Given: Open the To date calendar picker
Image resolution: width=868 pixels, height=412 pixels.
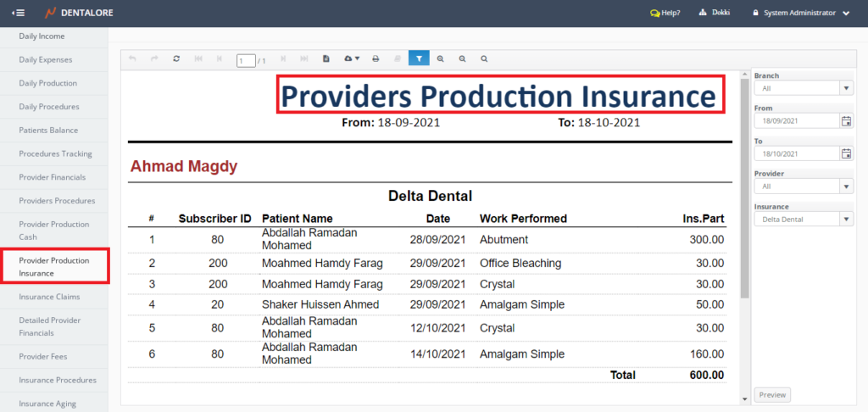Looking at the screenshot, I should (x=846, y=153).
